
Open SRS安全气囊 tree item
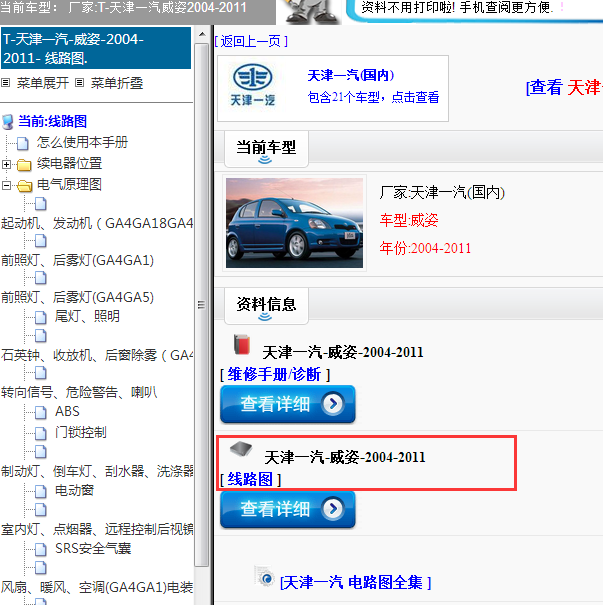tap(93, 548)
